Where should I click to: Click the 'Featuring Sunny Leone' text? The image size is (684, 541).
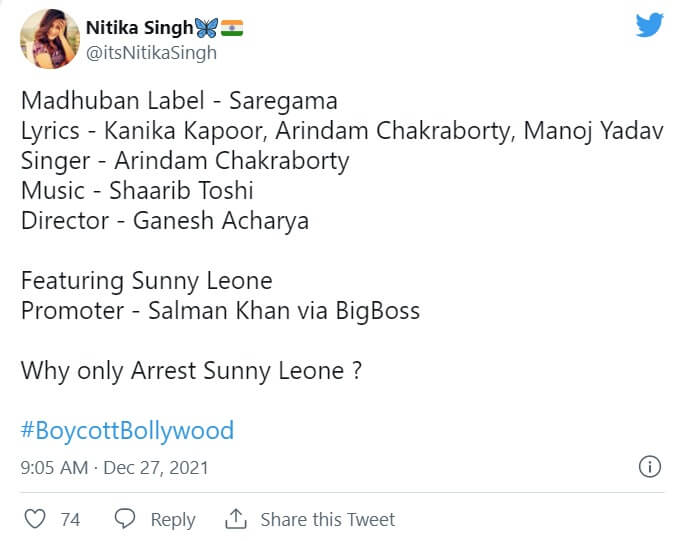click(146, 281)
